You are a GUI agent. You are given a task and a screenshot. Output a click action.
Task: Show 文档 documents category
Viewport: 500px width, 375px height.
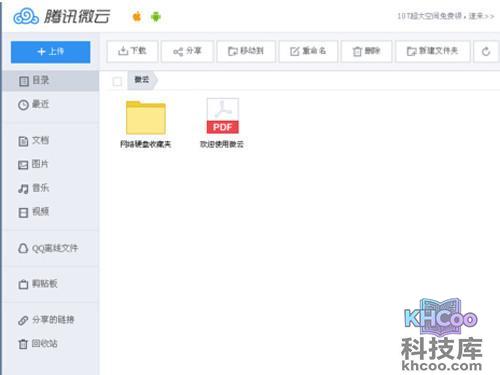coord(51,141)
